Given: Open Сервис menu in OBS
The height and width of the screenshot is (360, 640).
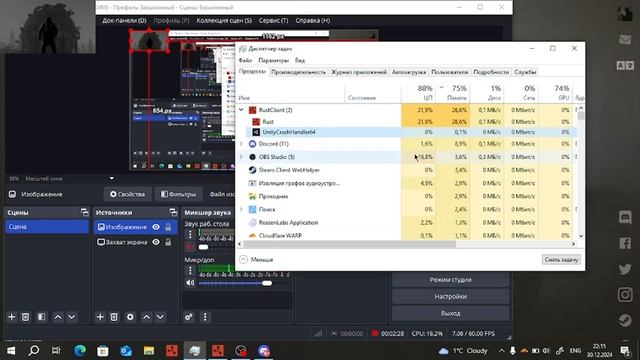Looking at the screenshot, I should click(x=273, y=20).
